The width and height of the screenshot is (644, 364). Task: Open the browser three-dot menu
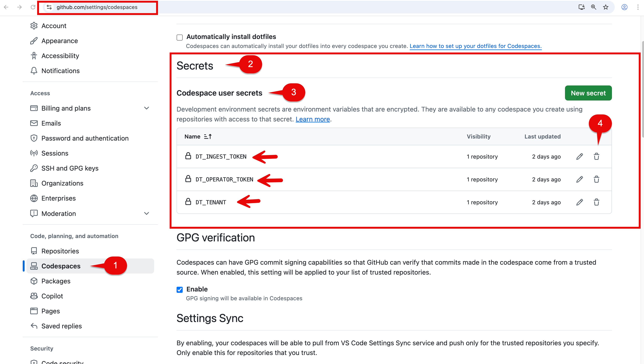tap(638, 7)
